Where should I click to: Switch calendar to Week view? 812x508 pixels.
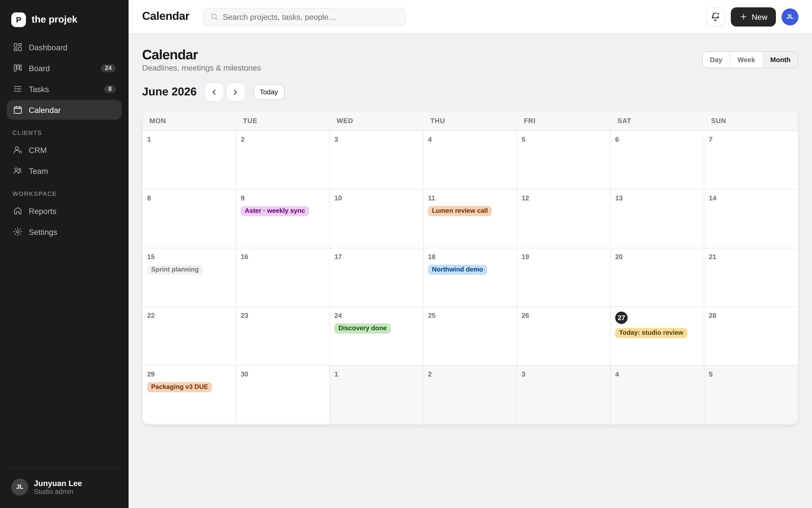pyautogui.click(x=746, y=60)
